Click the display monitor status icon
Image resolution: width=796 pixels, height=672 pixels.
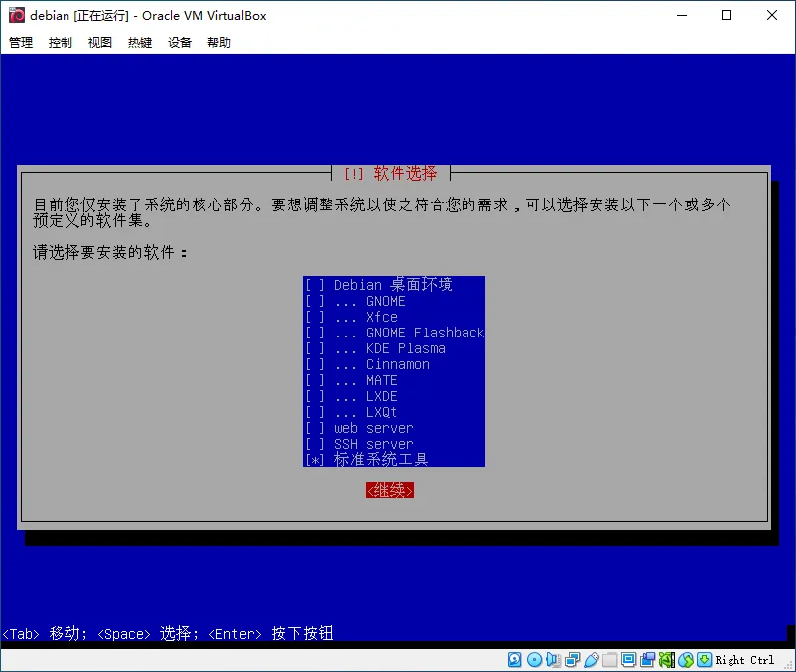pos(628,660)
